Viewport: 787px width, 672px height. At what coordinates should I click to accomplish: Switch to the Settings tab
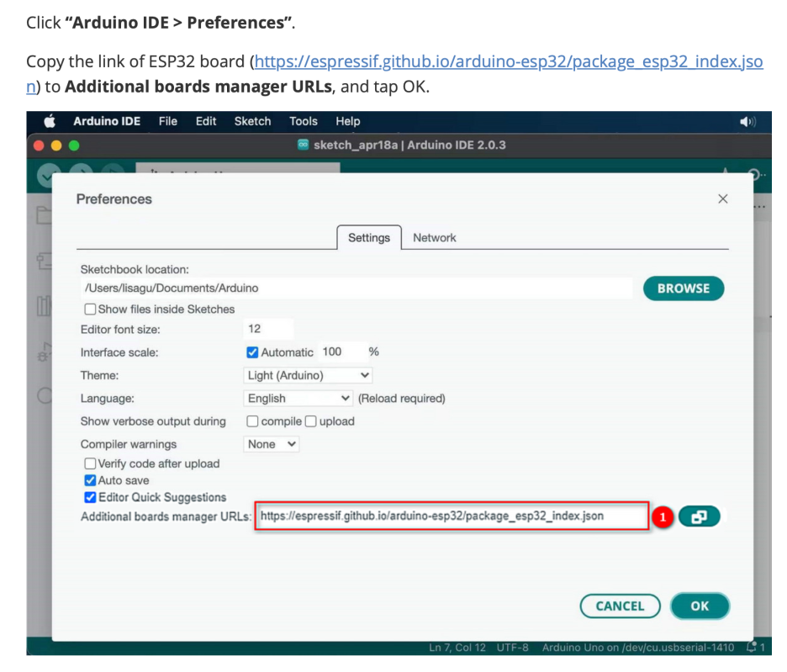click(369, 237)
